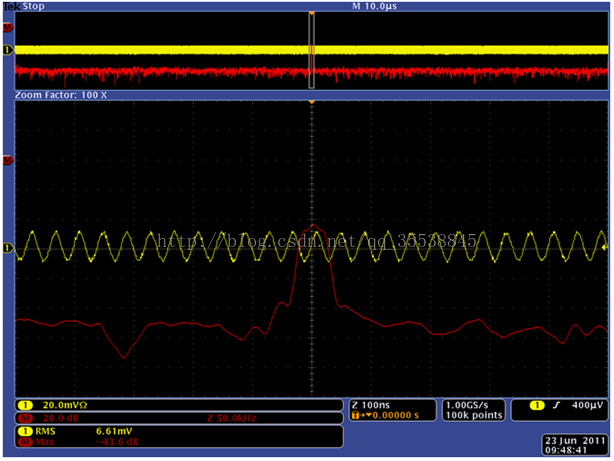Click the red M badge beside Max
The width and height of the screenshot is (614, 461).
(x=25, y=442)
